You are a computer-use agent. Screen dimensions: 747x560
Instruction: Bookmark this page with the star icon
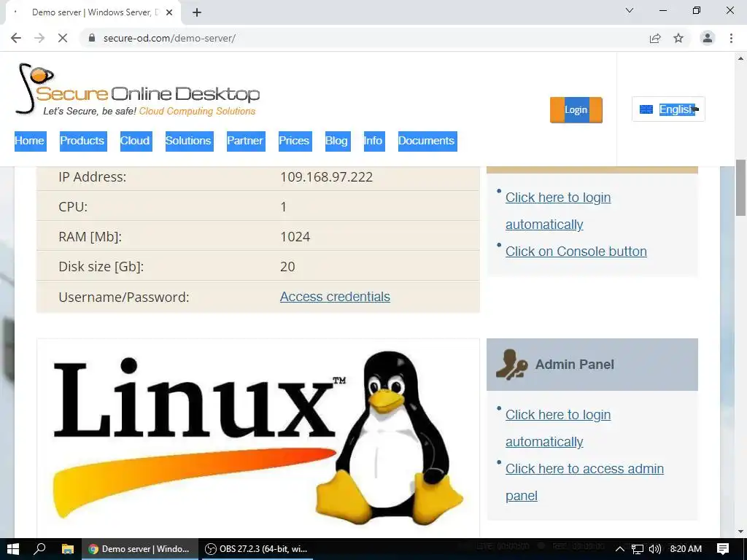(x=678, y=38)
